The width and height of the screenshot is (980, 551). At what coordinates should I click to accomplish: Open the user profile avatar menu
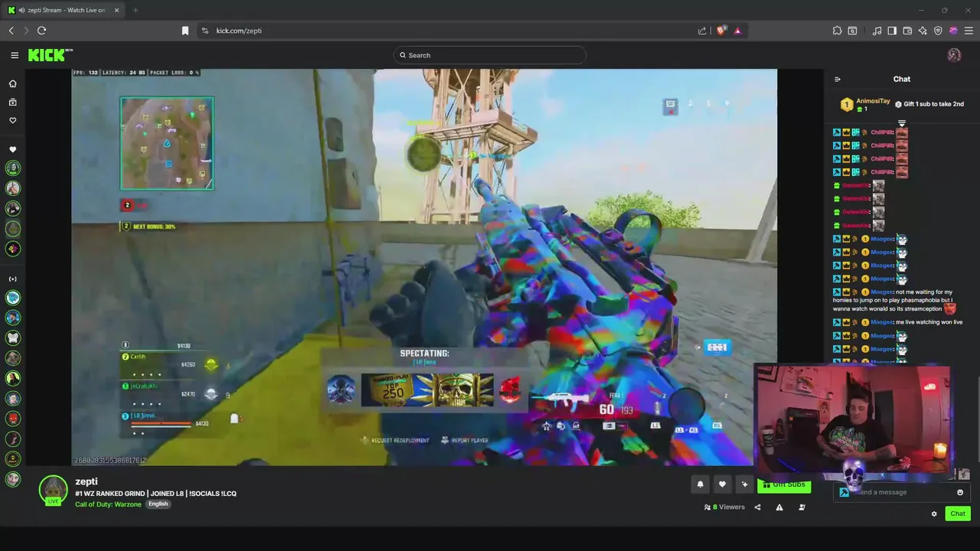pos(954,55)
